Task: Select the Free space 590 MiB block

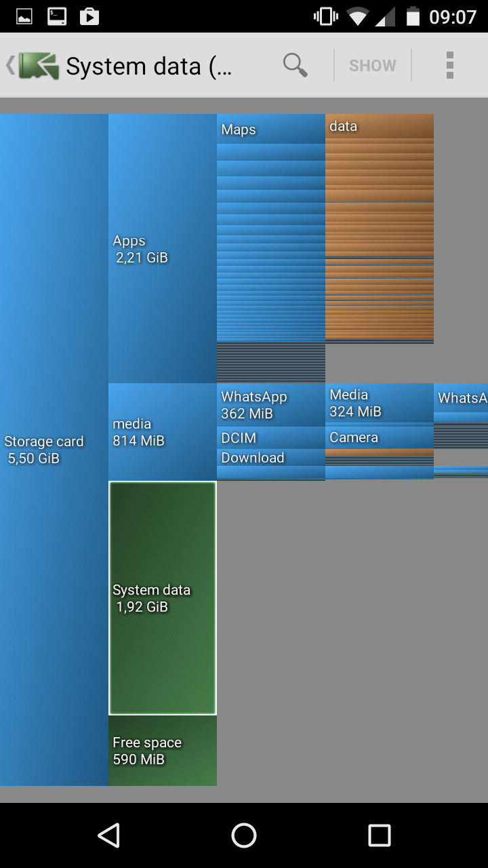Action: pos(163,751)
